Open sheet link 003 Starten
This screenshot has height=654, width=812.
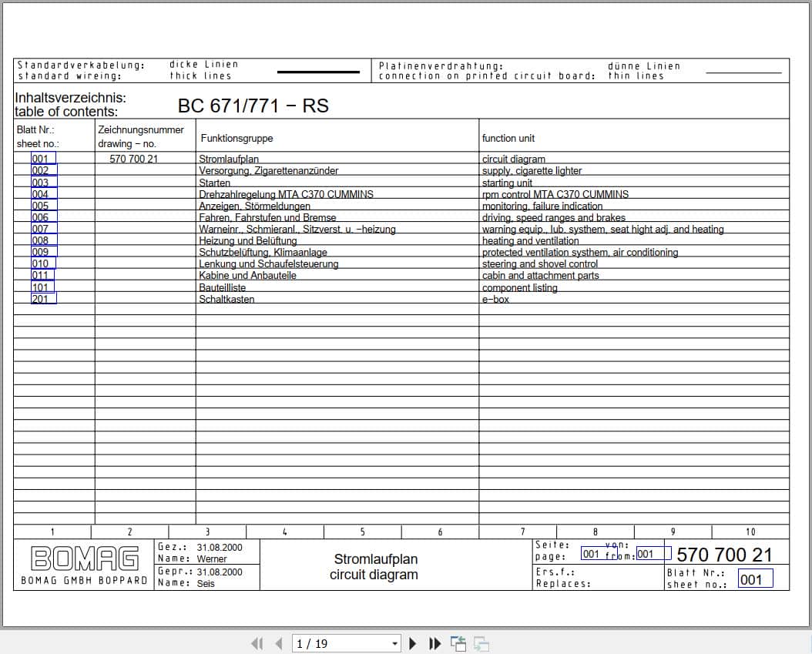click(x=44, y=183)
